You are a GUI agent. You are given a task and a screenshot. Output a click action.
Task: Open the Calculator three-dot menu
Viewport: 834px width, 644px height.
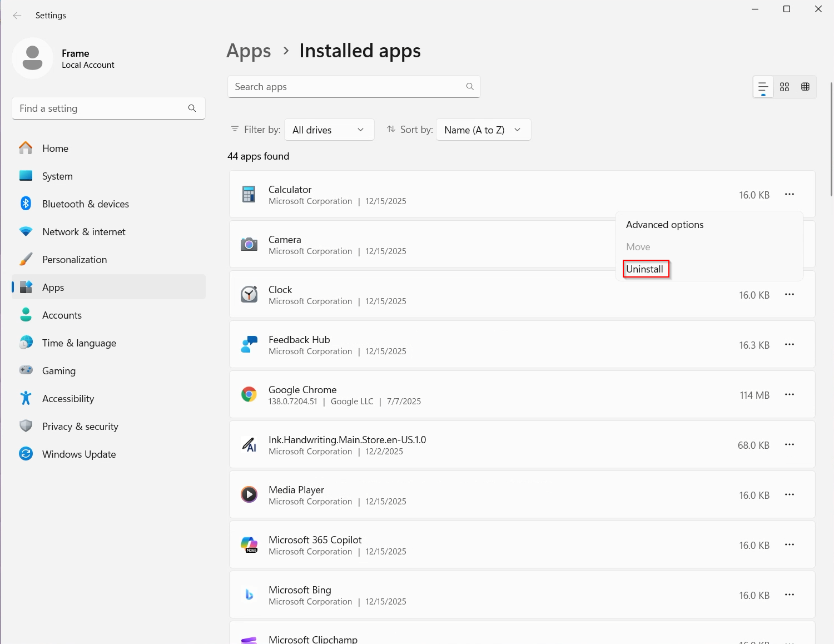789,195
